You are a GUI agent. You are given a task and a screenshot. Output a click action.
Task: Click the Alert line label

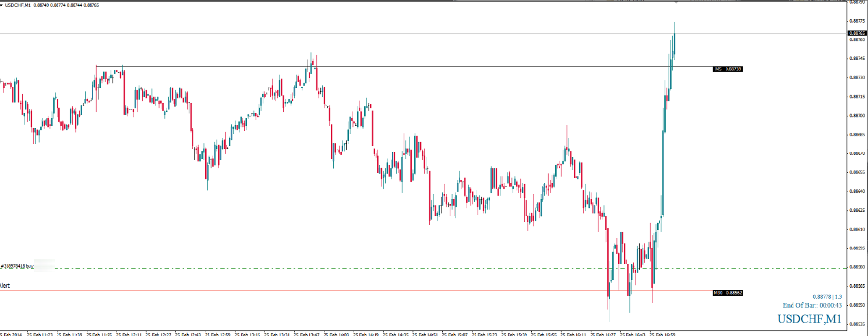5,286
